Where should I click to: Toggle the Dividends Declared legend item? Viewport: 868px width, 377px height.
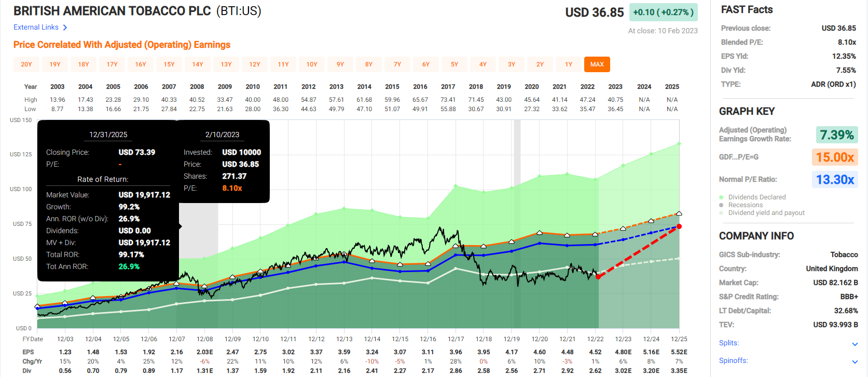pyautogui.click(x=757, y=197)
